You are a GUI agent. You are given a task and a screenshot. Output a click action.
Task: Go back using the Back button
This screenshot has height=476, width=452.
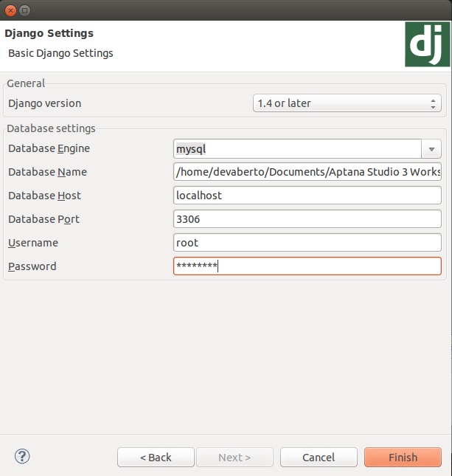coord(156,457)
